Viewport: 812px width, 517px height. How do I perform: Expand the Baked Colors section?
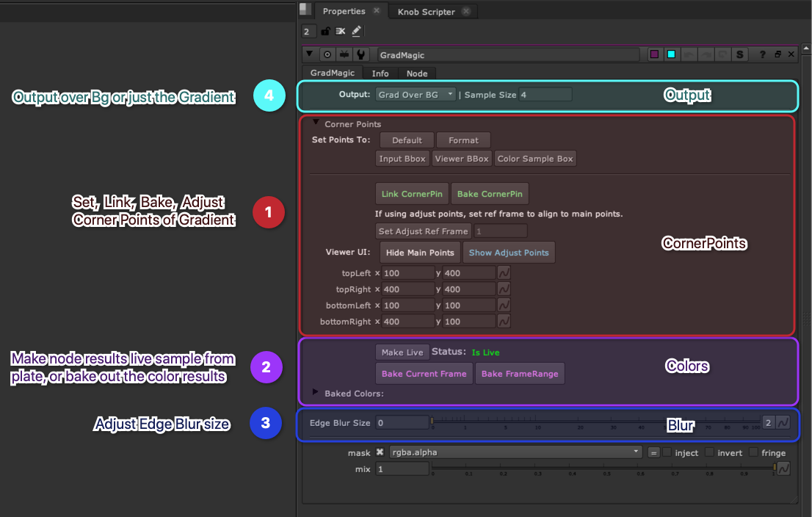click(316, 392)
